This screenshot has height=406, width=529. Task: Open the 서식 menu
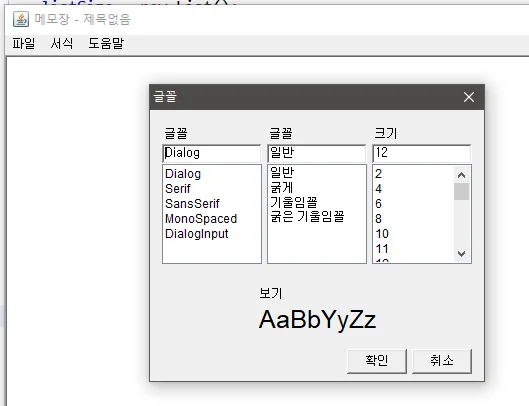point(62,44)
